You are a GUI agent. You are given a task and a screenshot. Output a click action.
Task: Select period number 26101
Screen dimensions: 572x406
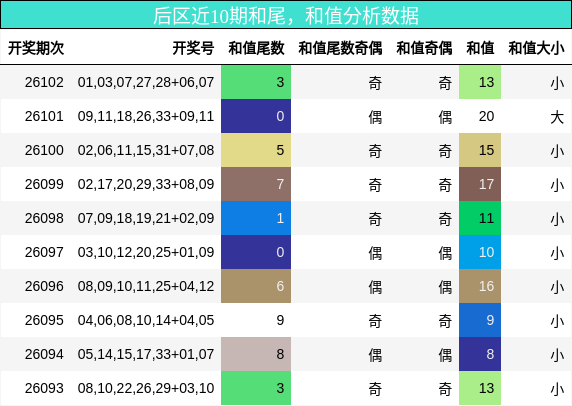pyautogui.click(x=44, y=116)
